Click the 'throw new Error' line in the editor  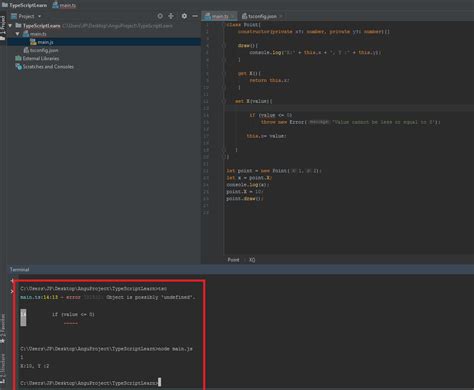(x=350, y=122)
